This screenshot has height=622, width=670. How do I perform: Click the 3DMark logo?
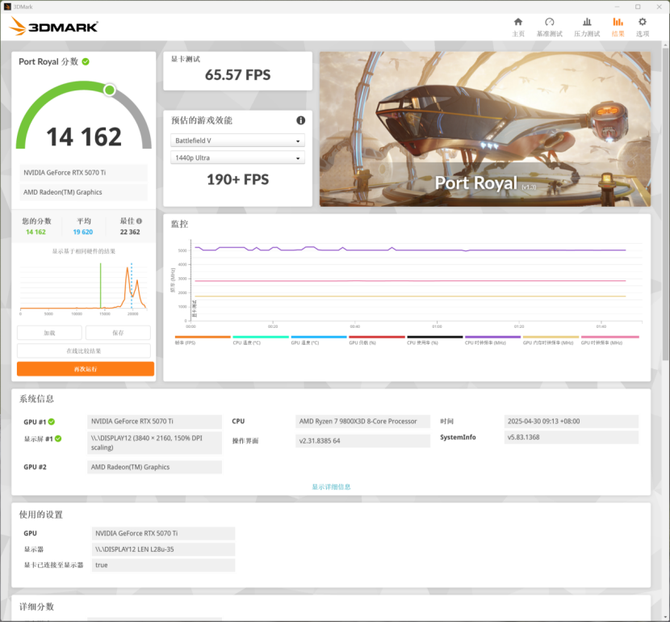pyautogui.click(x=53, y=26)
